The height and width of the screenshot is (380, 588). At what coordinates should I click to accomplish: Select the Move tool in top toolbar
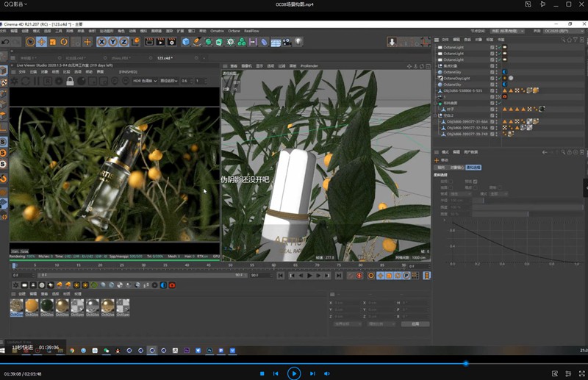click(41, 42)
